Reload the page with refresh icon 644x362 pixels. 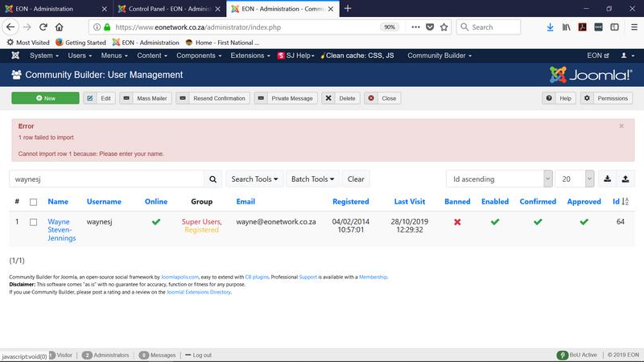43,27
